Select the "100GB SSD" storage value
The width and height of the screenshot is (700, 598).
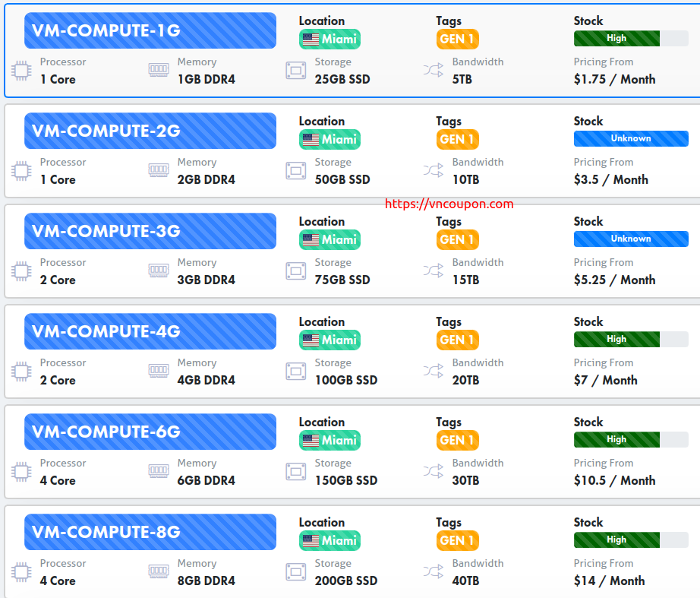[x=346, y=381]
